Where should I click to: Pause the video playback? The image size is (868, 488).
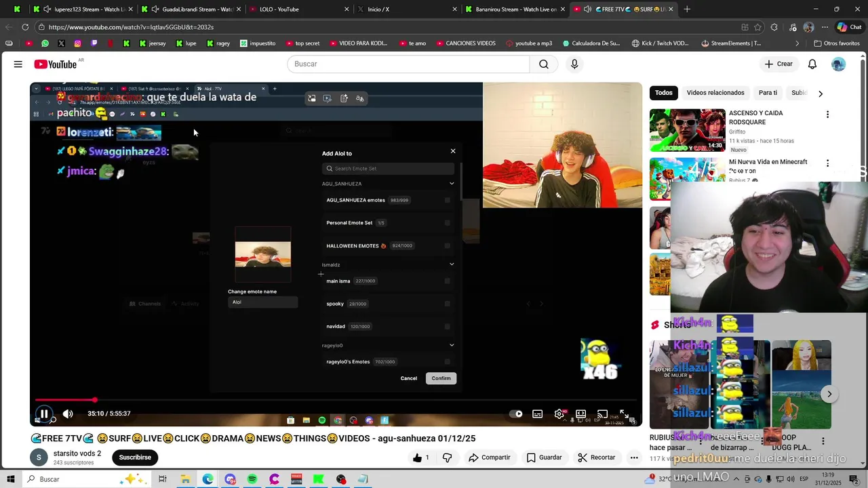click(x=44, y=414)
